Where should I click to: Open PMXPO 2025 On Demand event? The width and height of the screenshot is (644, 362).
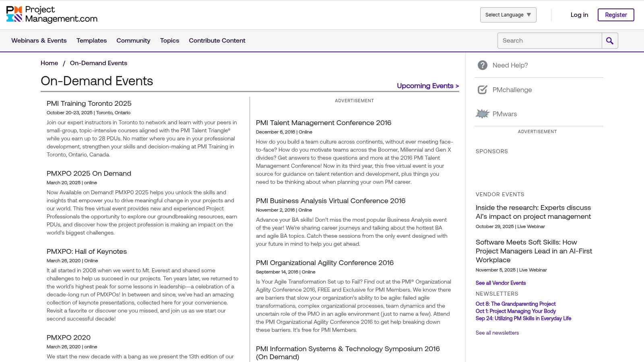pyautogui.click(x=89, y=173)
